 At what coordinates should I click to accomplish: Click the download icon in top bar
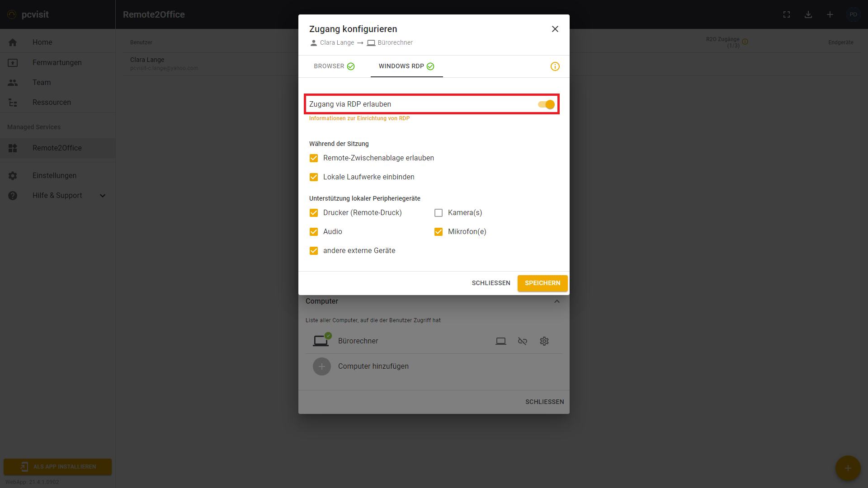click(x=808, y=14)
